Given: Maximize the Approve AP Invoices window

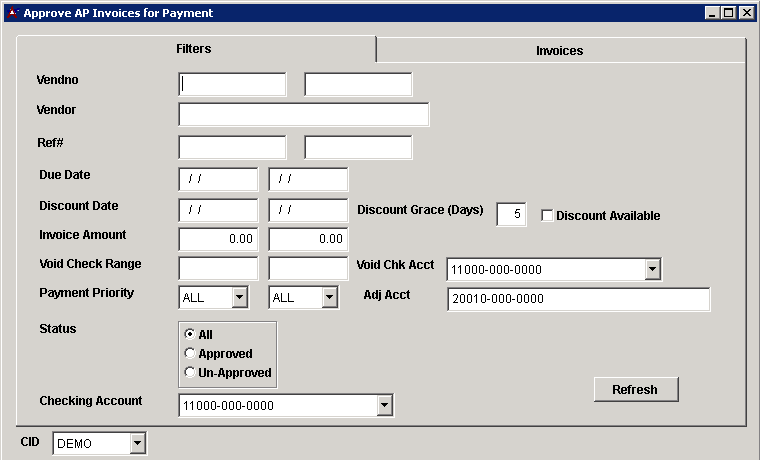Looking at the screenshot, I should tap(729, 13).
